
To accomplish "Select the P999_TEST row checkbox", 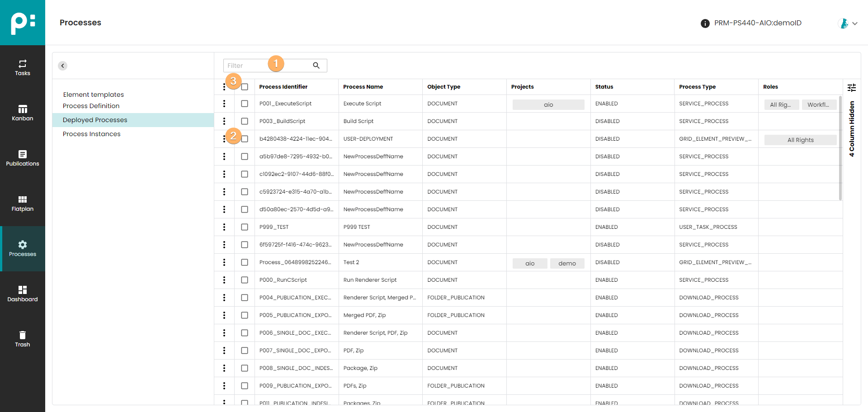I will point(245,227).
